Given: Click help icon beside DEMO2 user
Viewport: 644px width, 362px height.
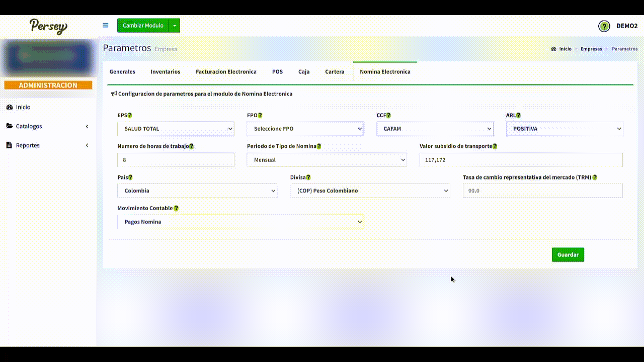Looking at the screenshot, I should point(604,26).
